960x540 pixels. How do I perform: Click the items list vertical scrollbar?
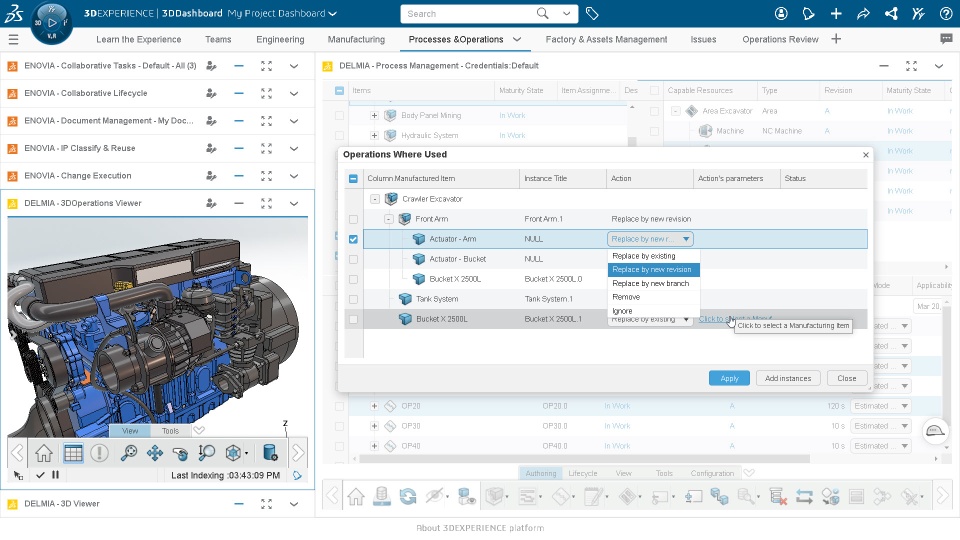(x=632, y=141)
